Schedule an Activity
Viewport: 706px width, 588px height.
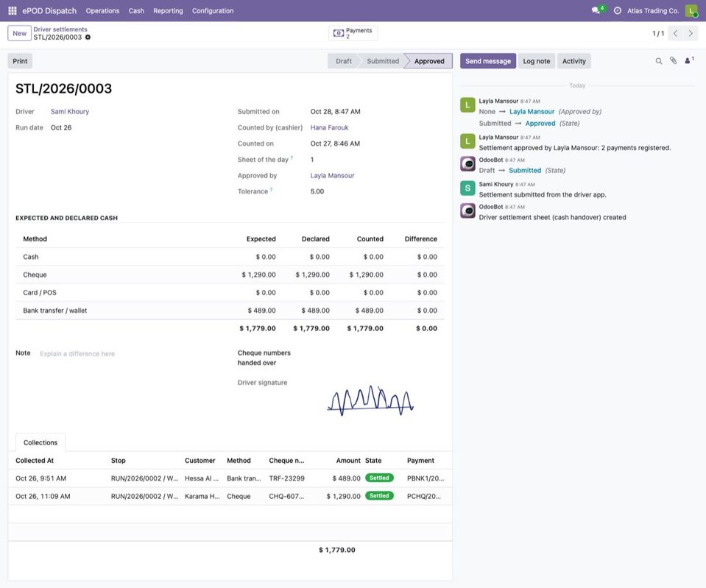[574, 61]
